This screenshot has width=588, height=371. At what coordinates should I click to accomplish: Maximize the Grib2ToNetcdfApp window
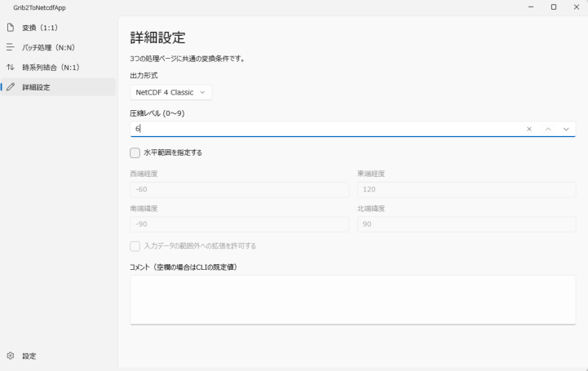pyautogui.click(x=554, y=7)
